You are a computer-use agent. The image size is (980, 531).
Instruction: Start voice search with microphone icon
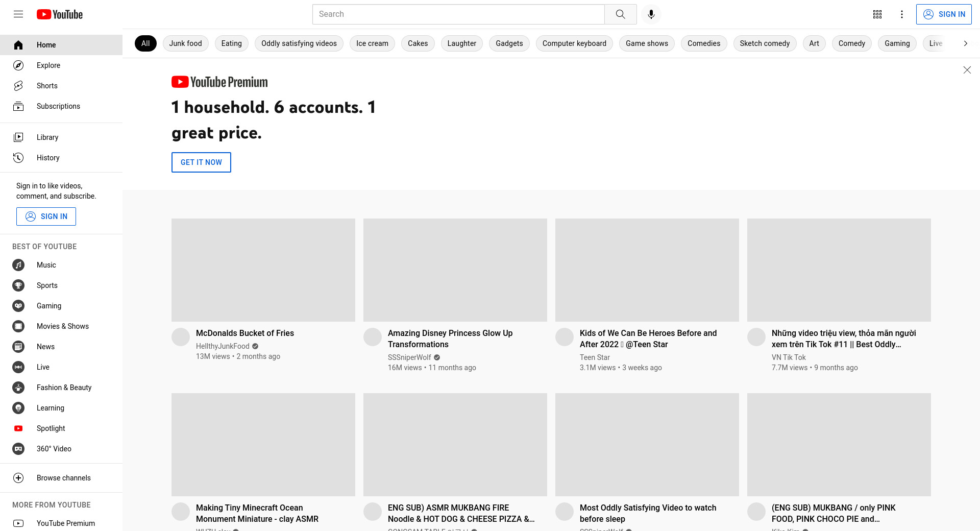point(651,14)
